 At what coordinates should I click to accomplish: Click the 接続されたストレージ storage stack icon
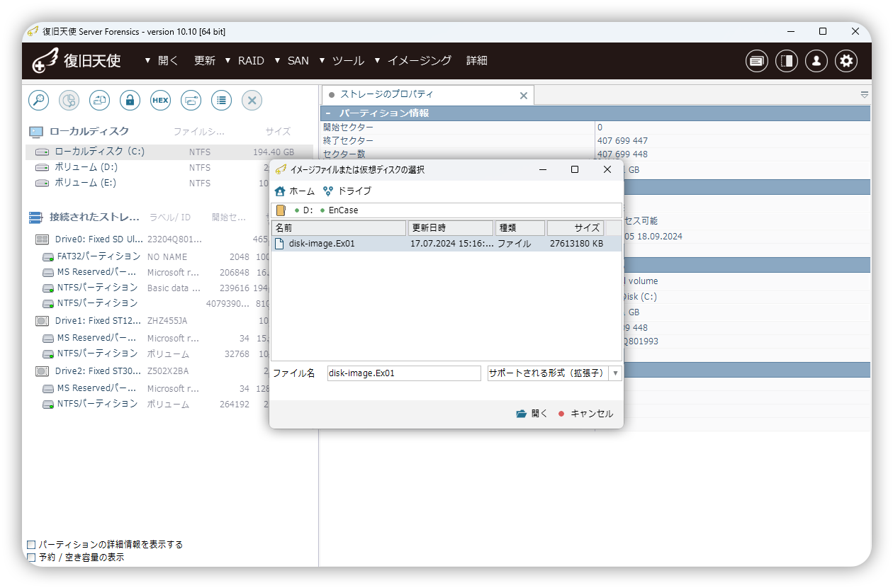pos(35,217)
